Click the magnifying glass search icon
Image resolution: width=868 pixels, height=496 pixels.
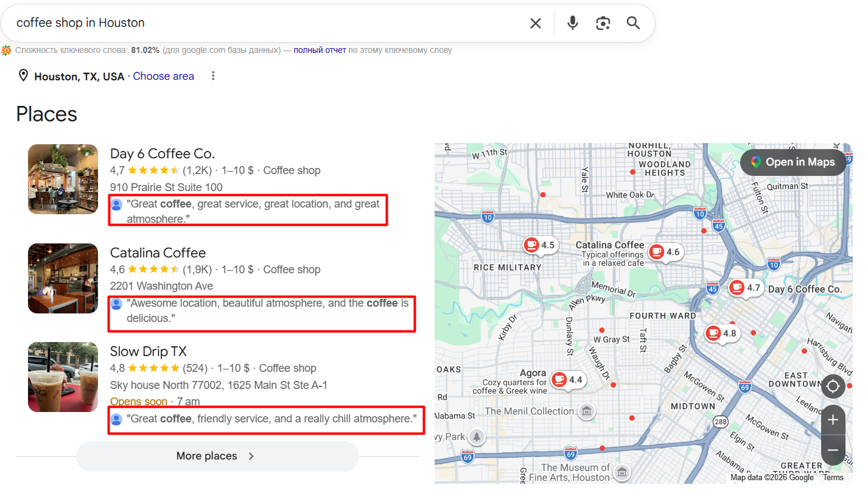[x=633, y=23]
